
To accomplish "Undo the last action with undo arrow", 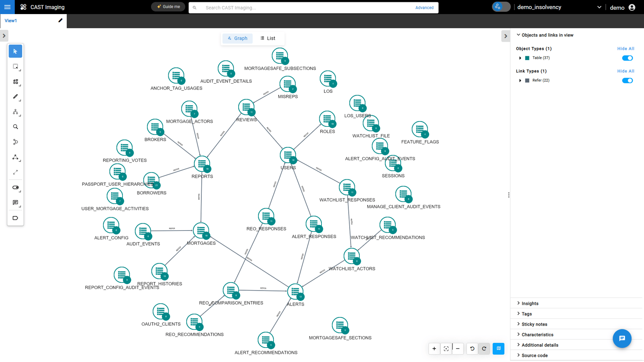I will (472, 349).
